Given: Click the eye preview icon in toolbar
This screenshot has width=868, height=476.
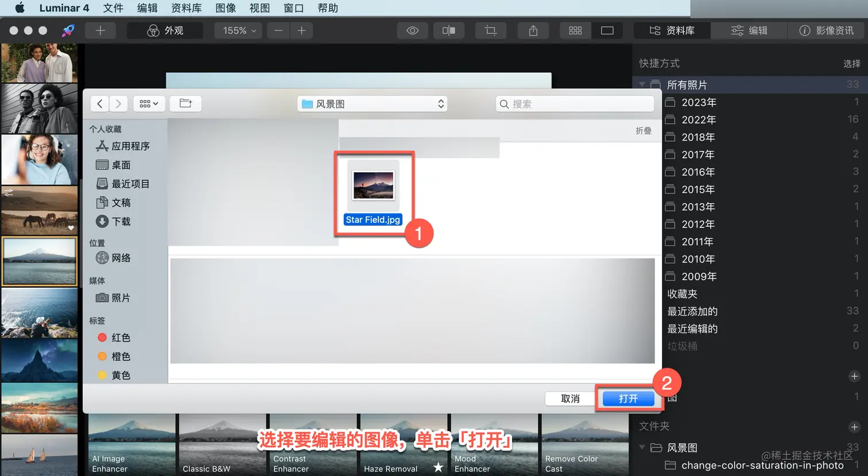Looking at the screenshot, I should (412, 30).
